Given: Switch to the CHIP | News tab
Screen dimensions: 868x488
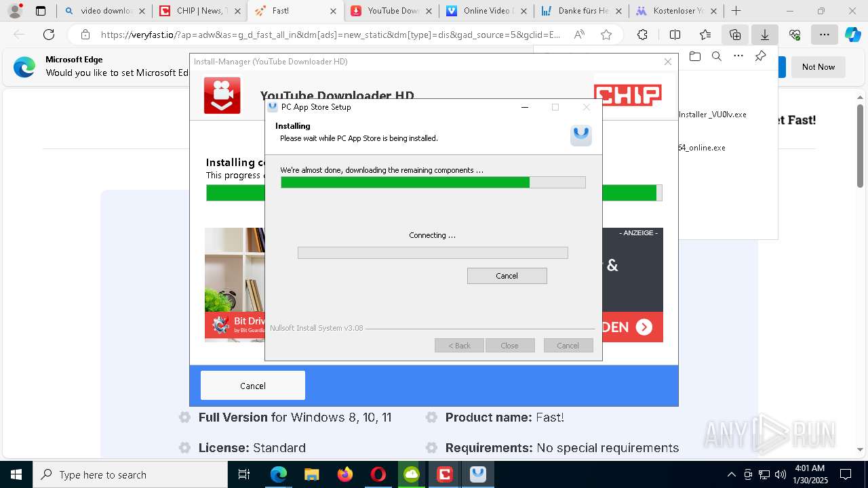Looking at the screenshot, I should (x=200, y=11).
